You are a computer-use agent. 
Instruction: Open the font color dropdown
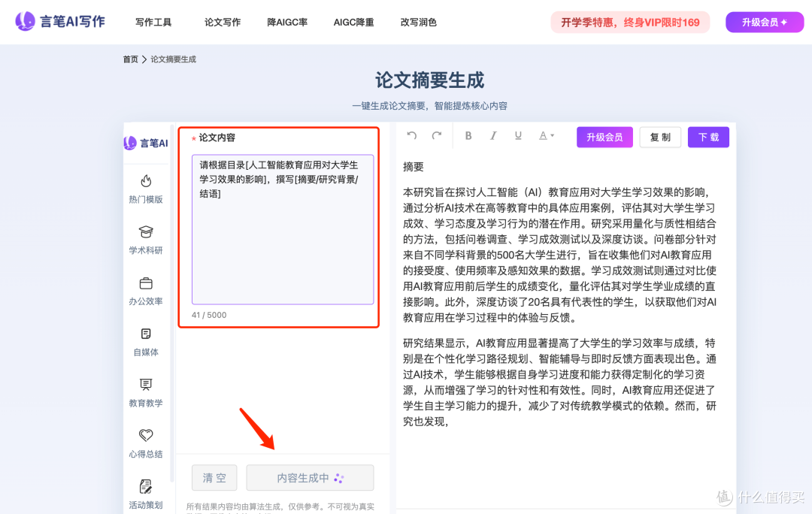point(546,135)
